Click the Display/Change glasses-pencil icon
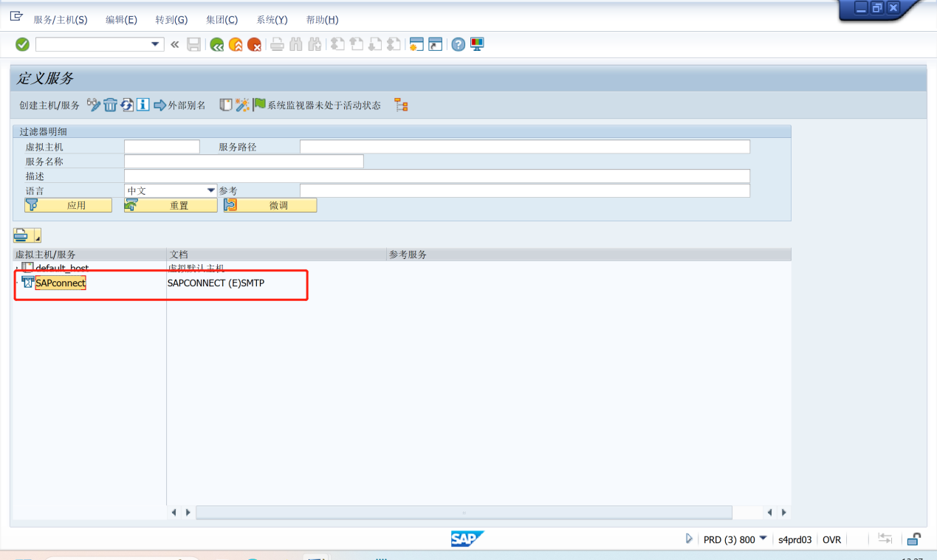This screenshot has height=560, width=937. pos(94,105)
